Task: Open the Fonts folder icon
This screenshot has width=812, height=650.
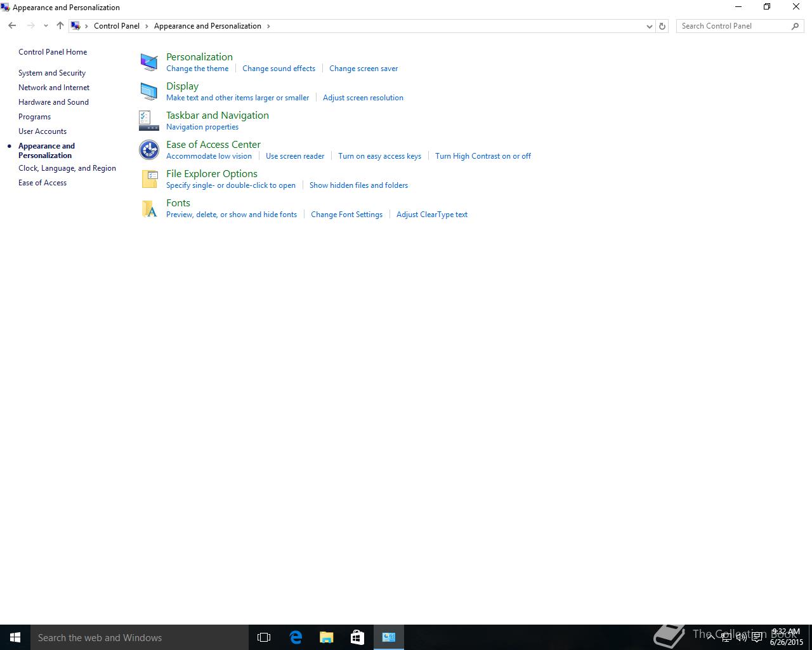Action: tap(149, 208)
